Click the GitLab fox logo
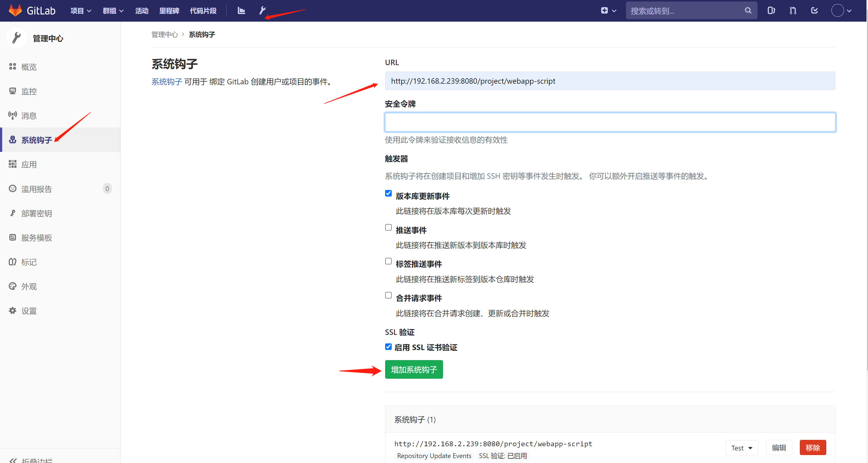The image size is (868, 463). coord(15,11)
